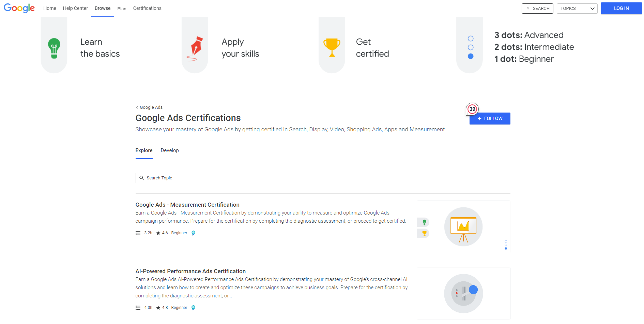
Task: Open Google Ads - Measurement Certification title
Action: click(x=187, y=205)
